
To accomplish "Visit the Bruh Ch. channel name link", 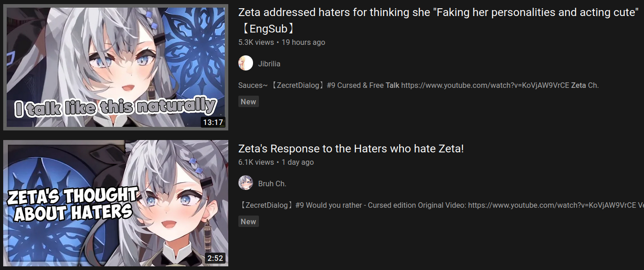I will point(272,184).
